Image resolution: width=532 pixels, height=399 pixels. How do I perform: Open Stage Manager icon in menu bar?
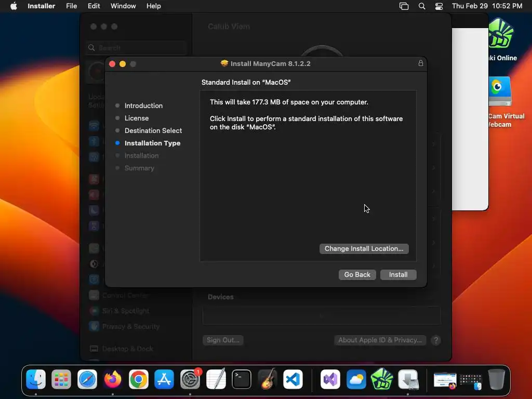pyautogui.click(x=404, y=6)
